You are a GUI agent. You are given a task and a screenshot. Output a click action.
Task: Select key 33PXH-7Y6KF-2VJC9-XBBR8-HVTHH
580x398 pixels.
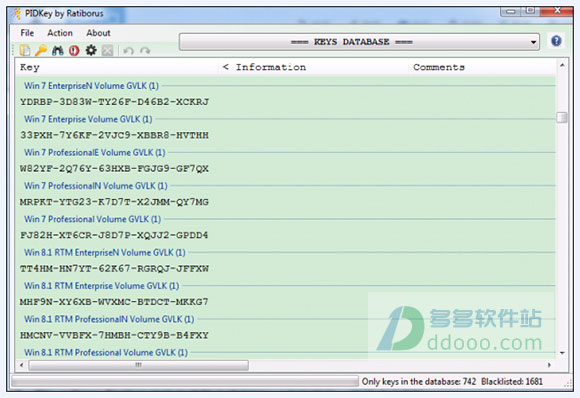tap(114, 135)
